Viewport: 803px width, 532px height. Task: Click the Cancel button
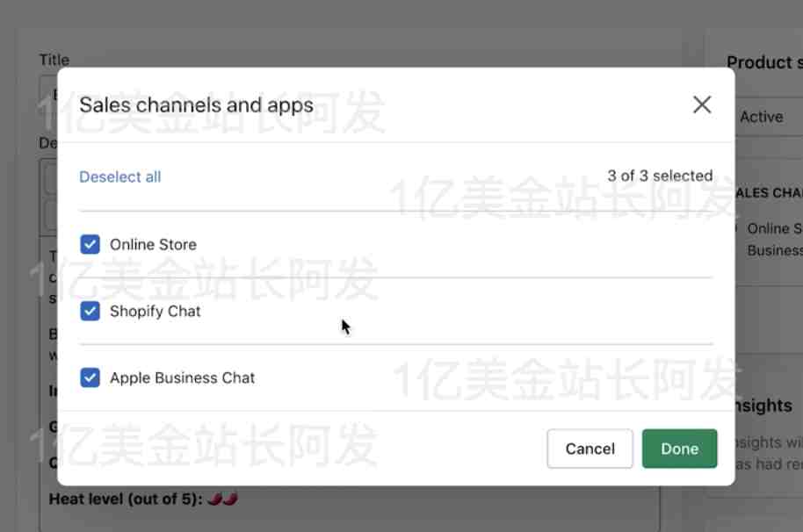click(x=590, y=449)
